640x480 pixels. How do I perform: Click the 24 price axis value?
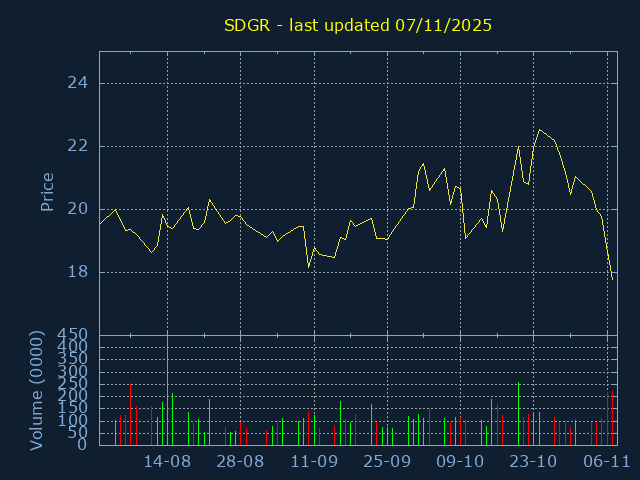[x=77, y=83]
